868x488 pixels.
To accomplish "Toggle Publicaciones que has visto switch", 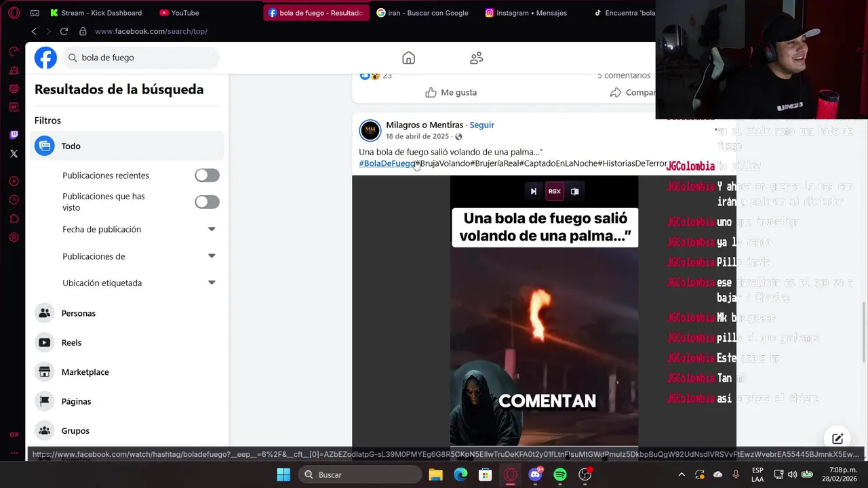I will click(207, 202).
